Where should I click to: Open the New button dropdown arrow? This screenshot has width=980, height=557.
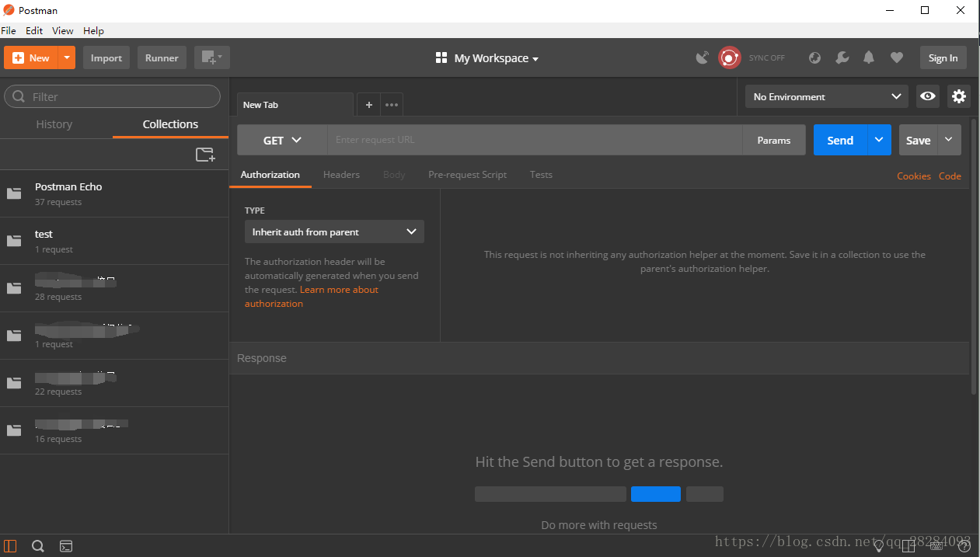pyautogui.click(x=68, y=58)
